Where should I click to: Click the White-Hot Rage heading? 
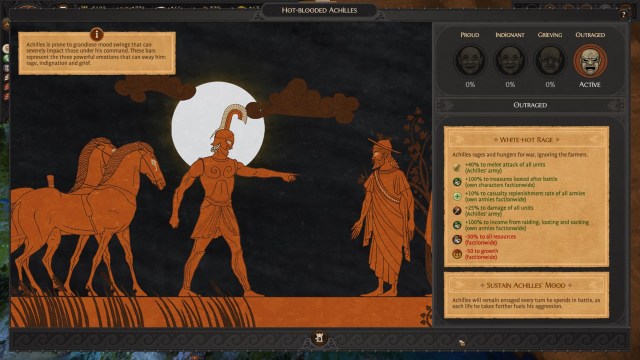(527, 140)
